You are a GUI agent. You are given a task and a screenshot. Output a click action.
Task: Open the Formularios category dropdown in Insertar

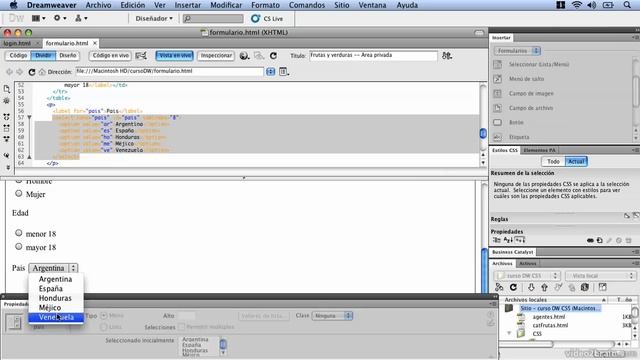(517, 51)
